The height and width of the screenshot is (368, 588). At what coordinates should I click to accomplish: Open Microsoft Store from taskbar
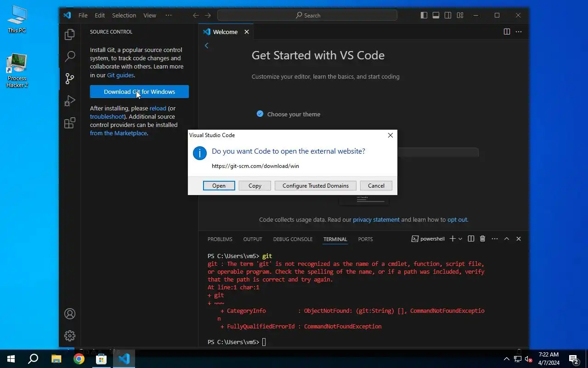point(101,359)
